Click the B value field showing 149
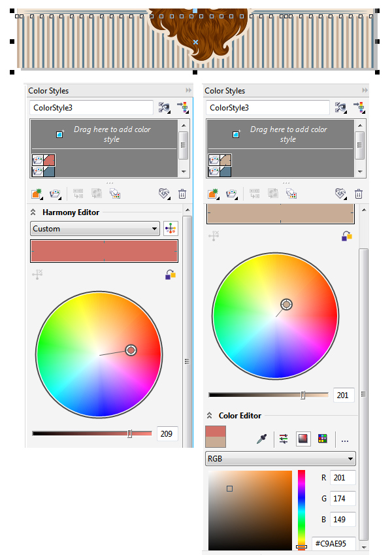Image resolution: width=392 pixels, height=555 pixels. pyautogui.click(x=343, y=519)
